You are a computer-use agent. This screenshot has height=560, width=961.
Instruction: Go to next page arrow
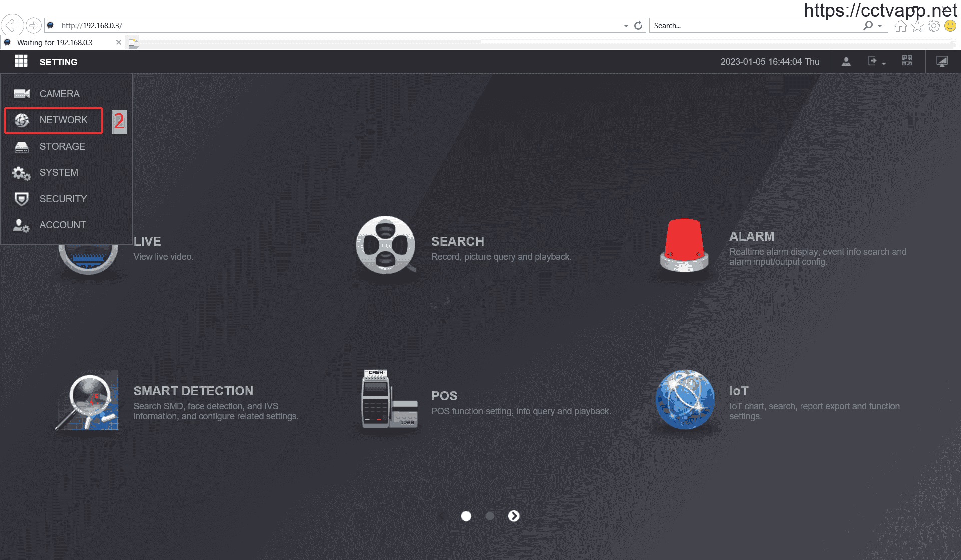tap(514, 516)
